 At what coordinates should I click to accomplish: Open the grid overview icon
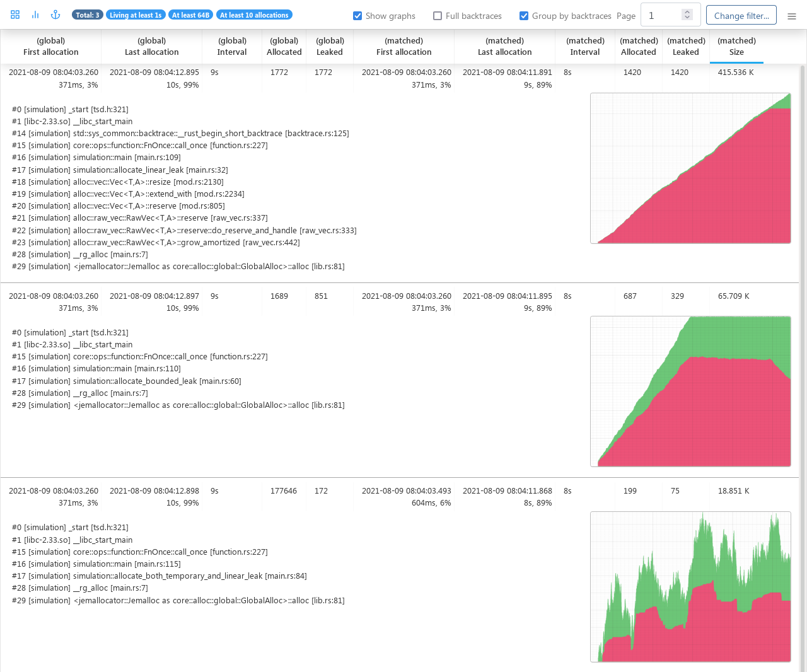point(15,14)
